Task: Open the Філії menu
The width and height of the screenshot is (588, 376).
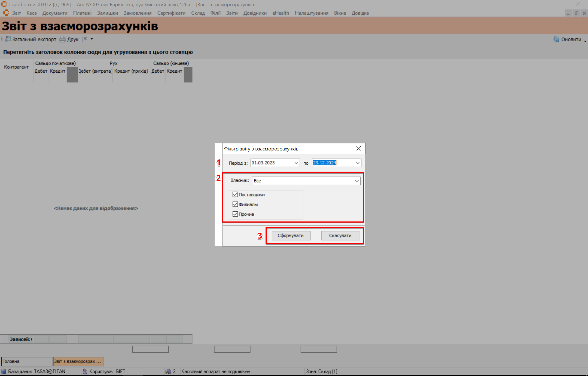Action: click(215, 13)
